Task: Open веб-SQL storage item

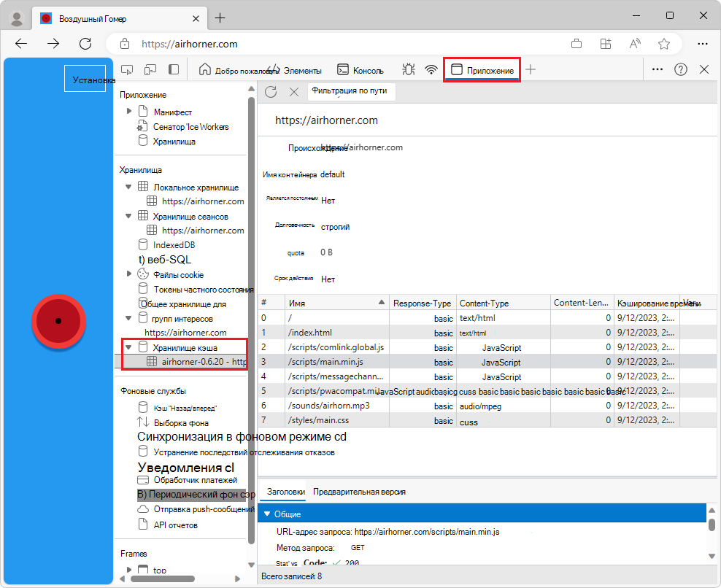Action: click(165, 260)
